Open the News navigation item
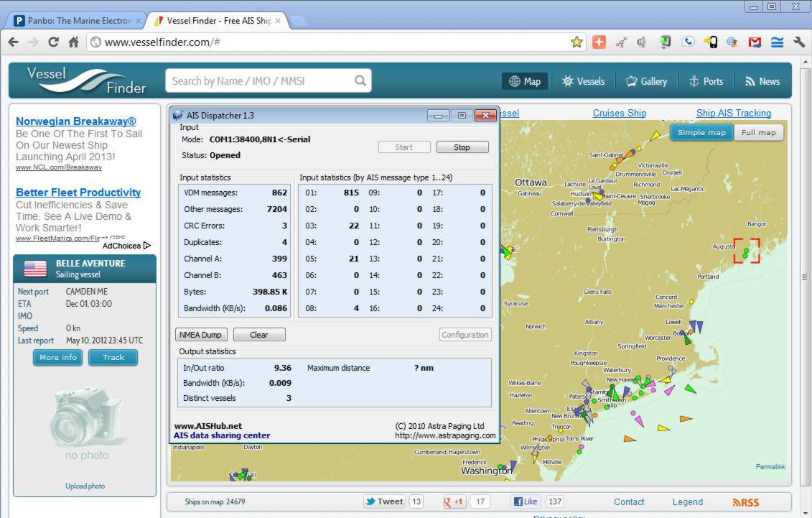The width and height of the screenshot is (812, 518). click(x=762, y=81)
